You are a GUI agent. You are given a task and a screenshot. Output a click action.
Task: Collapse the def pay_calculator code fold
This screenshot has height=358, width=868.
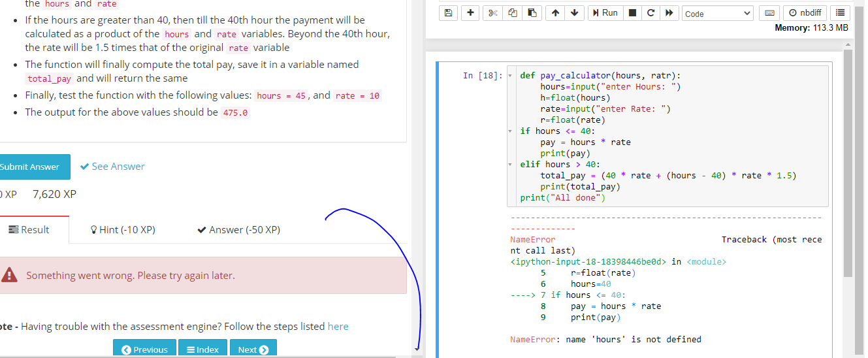coord(510,76)
